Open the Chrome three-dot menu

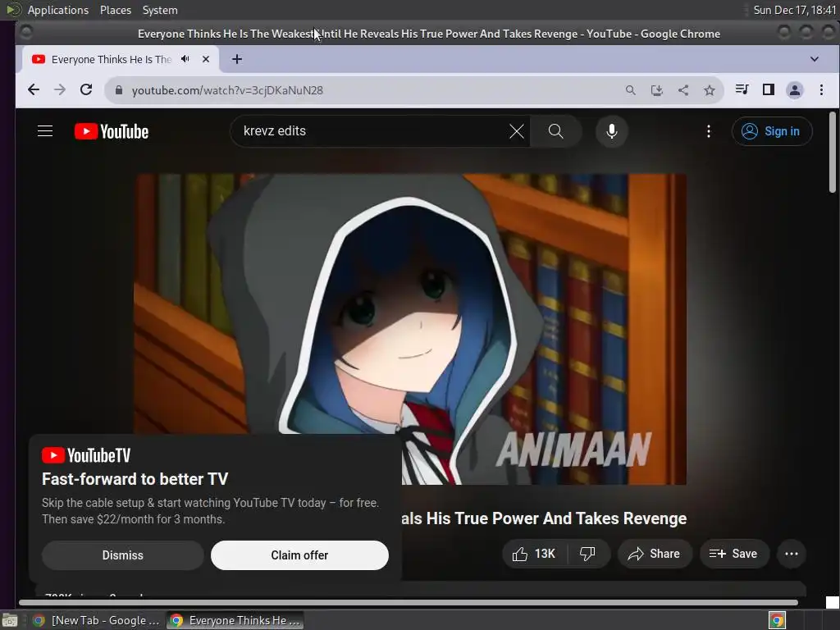821,90
